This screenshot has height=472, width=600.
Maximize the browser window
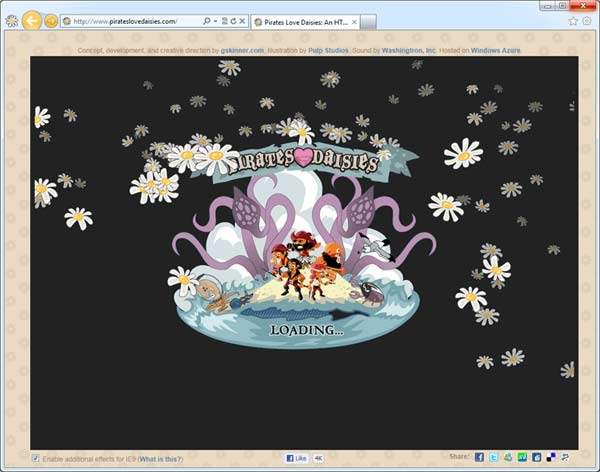point(562,6)
